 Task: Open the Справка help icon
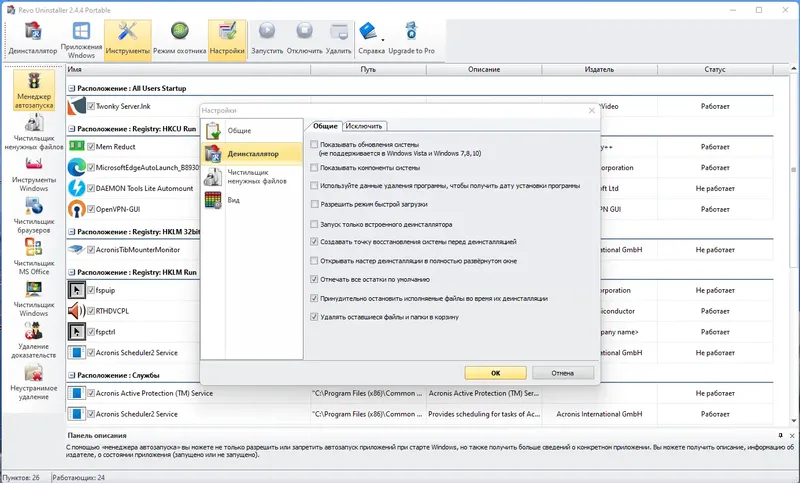(x=369, y=40)
